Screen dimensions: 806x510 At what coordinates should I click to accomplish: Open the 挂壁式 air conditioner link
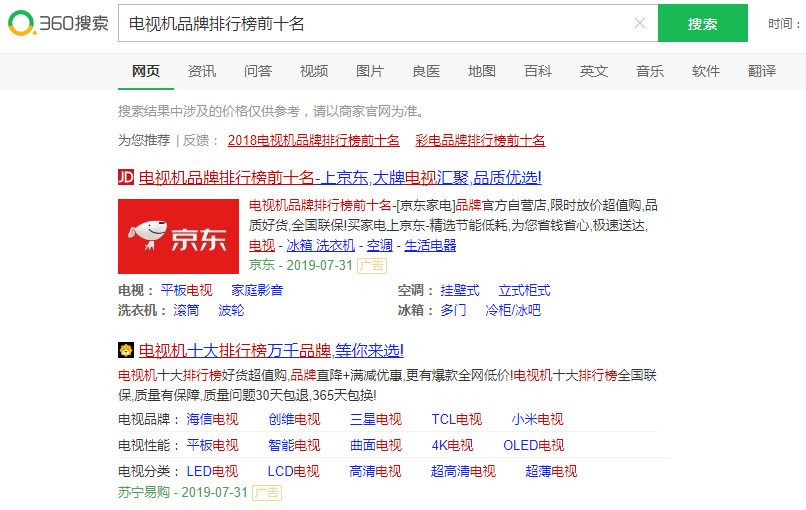460,290
